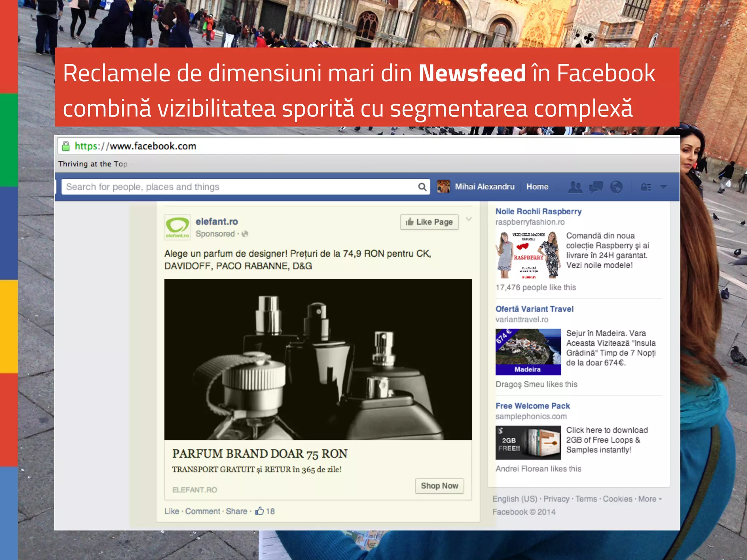Viewport: 747px width, 560px height.
Task: Click thumbs-up likes count 18
Action: (265, 511)
